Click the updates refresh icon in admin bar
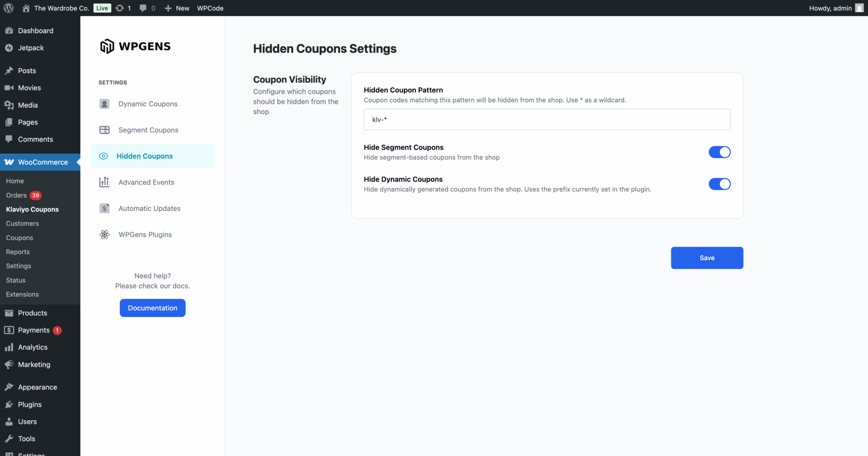Viewport: 868px width, 456px height. [120, 8]
